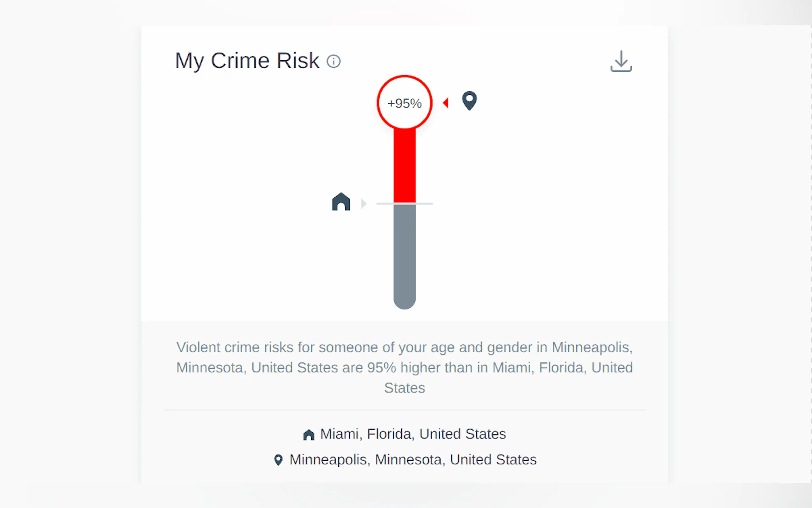Screen dimensions: 812x508
Task: Select the Minneapolis, Minnesota, United States label
Action: [x=412, y=460]
